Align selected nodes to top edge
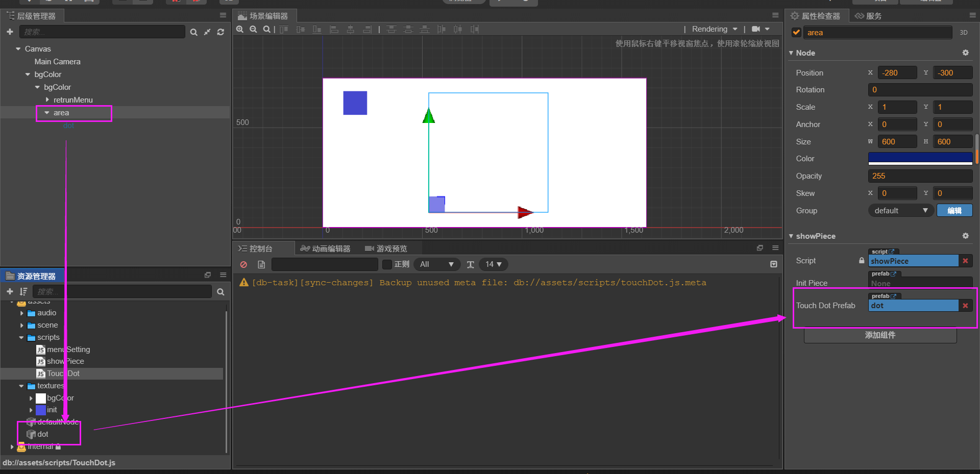The width and height of the screenshot is (980, 474). [x=284, y=29]
